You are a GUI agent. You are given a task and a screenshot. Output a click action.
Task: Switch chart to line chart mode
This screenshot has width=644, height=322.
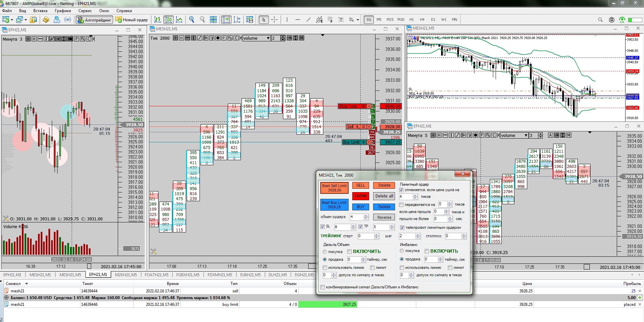[179, 20]
